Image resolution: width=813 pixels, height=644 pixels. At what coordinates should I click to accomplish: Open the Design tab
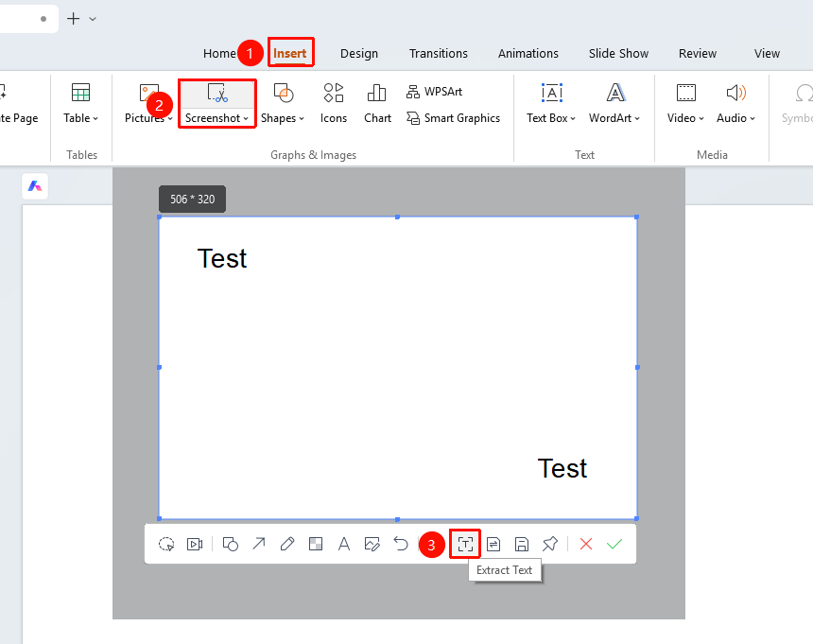click(359, 53)
